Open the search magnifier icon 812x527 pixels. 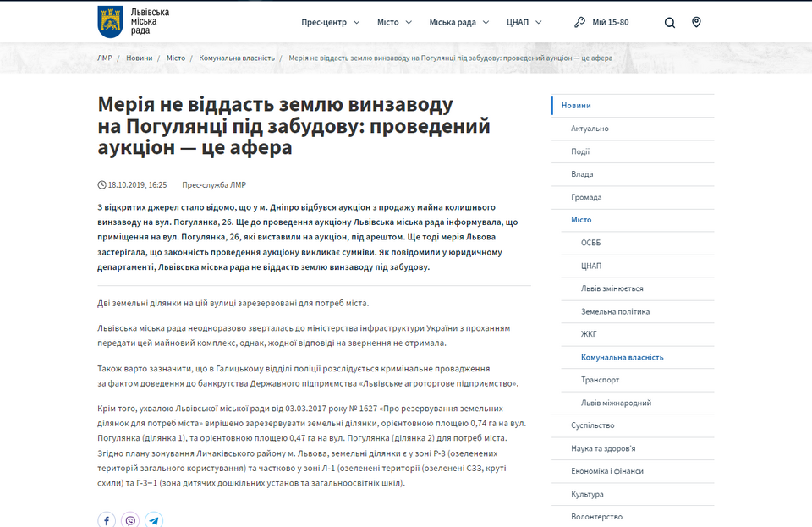(670, 23)
